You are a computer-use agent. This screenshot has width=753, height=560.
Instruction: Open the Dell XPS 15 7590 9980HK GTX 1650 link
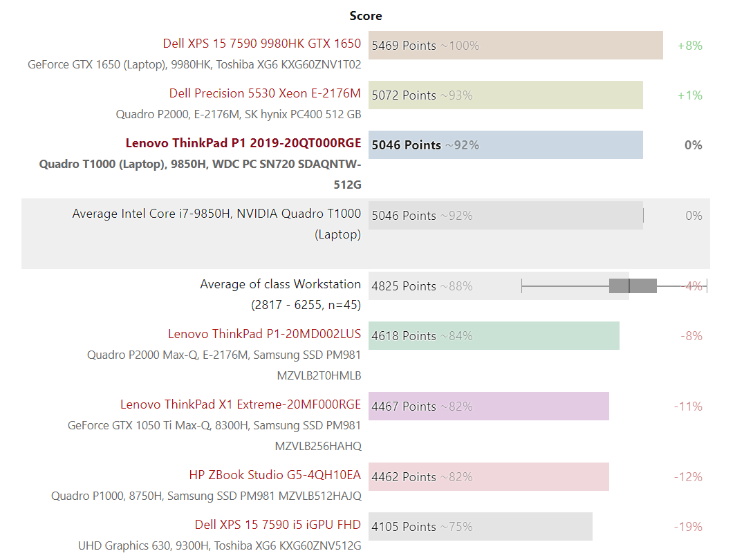click(x=262, y=44)
